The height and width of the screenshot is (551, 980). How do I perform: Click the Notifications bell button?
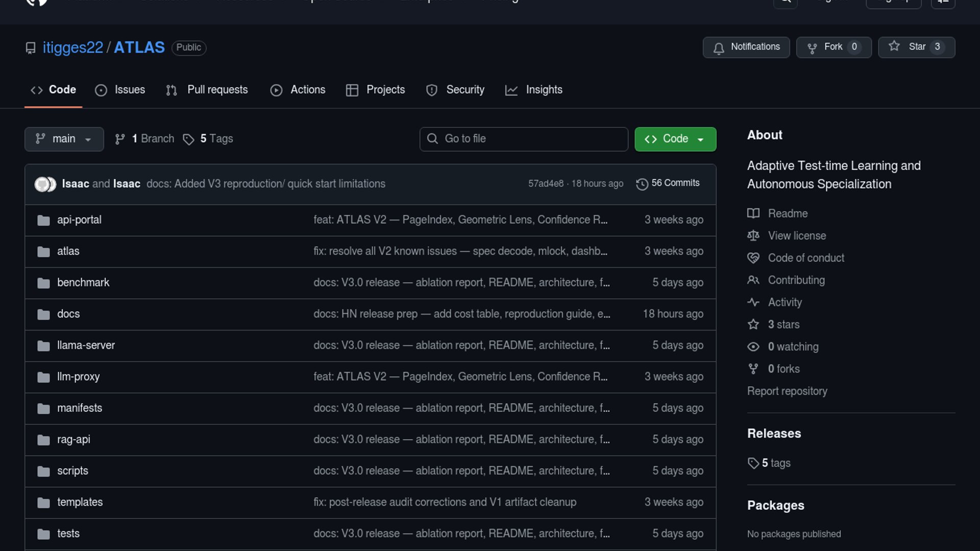[746, 47]
